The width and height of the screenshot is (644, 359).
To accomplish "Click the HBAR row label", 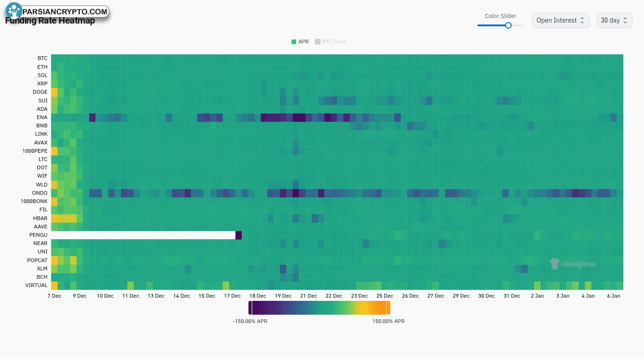I will point(40,218).
